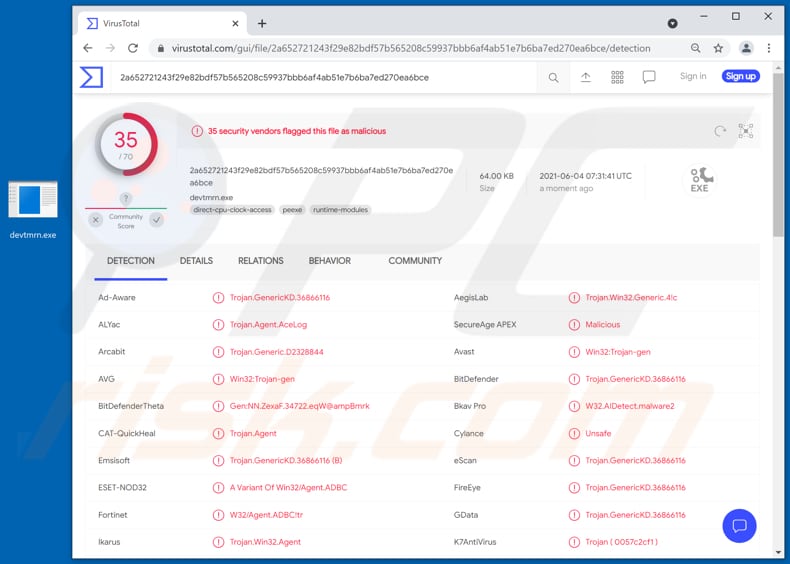Click the runtime-modules tag

point(341,210)
